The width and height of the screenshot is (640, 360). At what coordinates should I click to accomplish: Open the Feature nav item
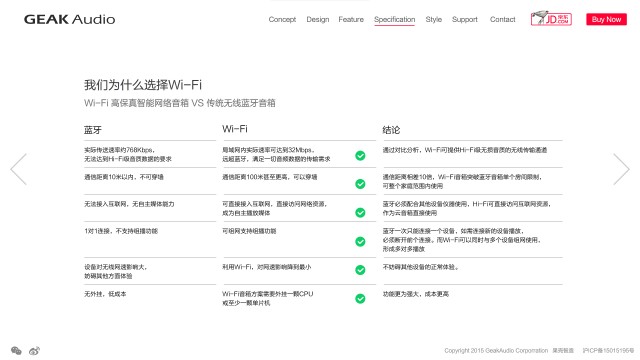pyautogui.click(x=351, y=19)
